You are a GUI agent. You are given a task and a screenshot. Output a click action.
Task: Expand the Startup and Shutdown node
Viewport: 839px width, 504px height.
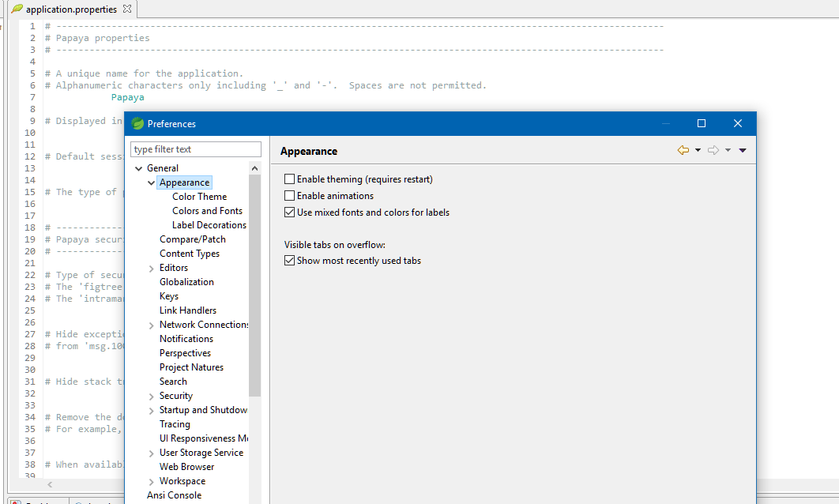click(151, 411)
